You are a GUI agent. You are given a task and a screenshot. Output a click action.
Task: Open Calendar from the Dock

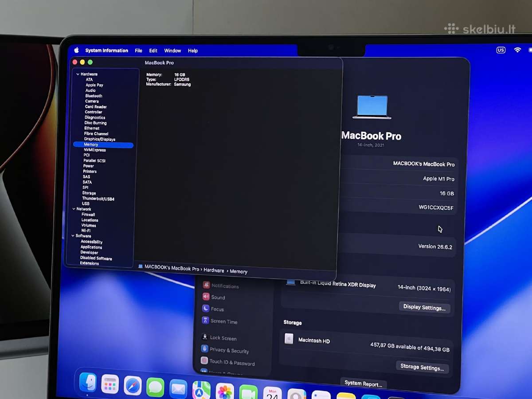point(272,393)
